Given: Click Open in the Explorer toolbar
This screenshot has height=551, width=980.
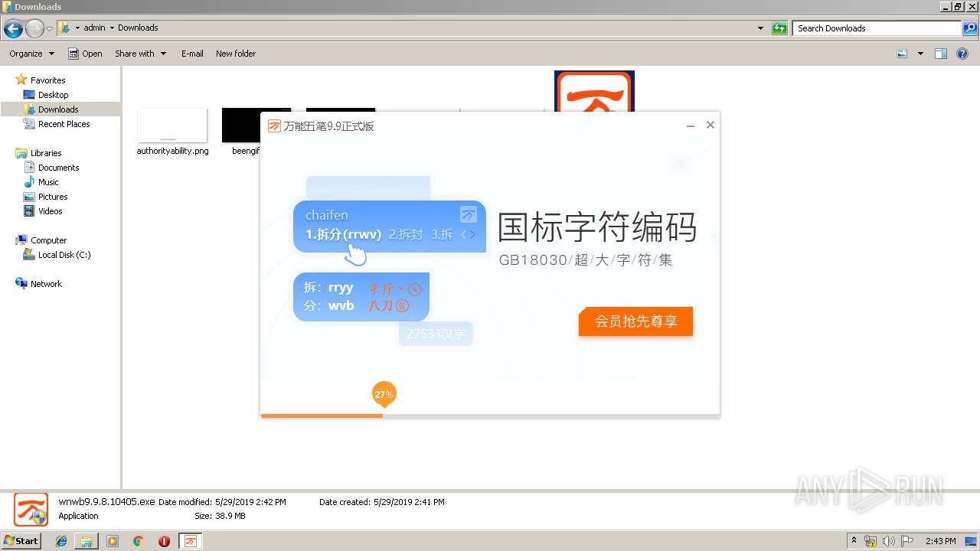Looking at the screenshot, I should coord(85,54).
